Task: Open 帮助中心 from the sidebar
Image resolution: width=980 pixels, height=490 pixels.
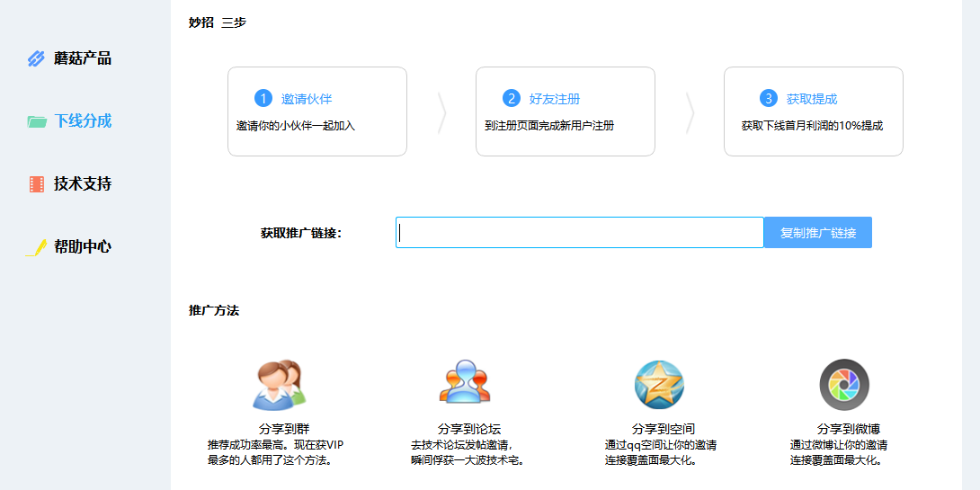Action: coord(83,247)
